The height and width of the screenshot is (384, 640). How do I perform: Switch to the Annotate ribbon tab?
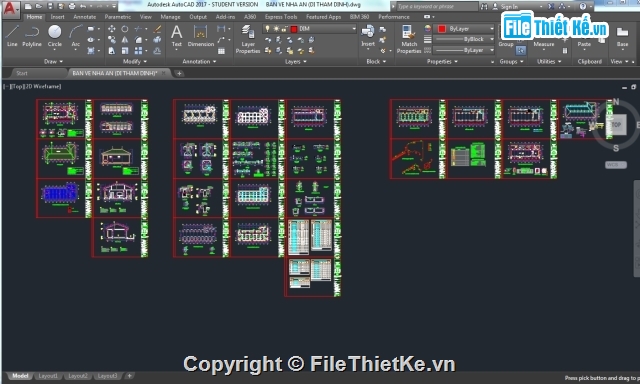coord(84,17)
